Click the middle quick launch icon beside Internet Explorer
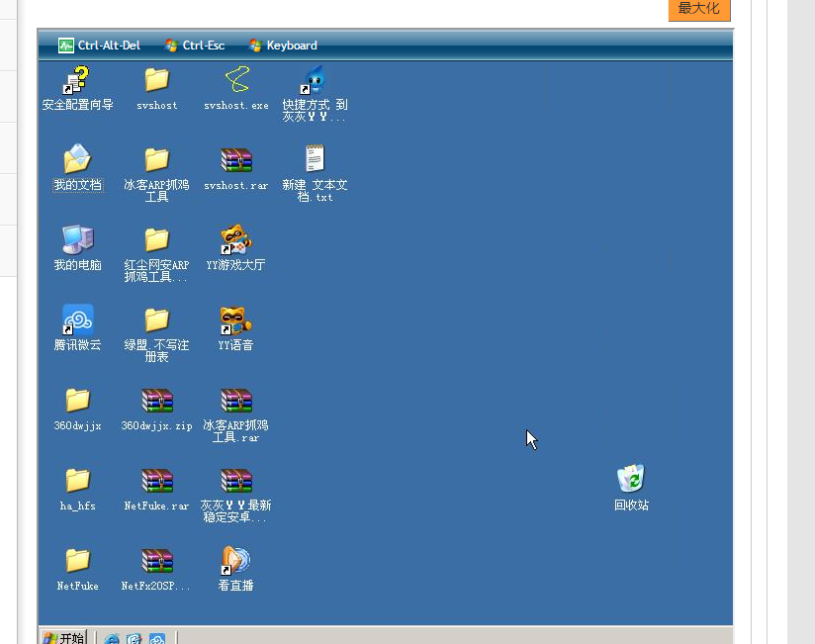815x644 pixels. pos(135,639)
